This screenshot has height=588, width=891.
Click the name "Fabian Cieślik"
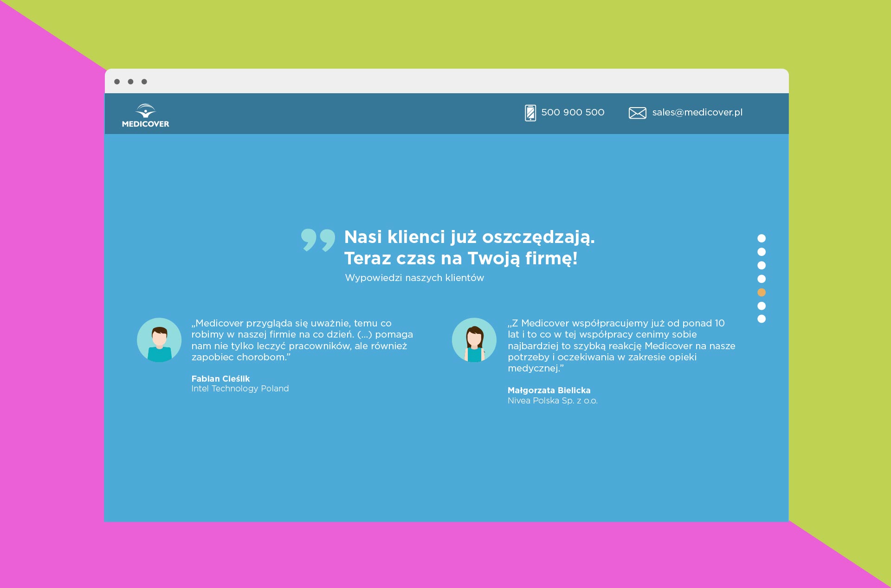click(220, 379)
